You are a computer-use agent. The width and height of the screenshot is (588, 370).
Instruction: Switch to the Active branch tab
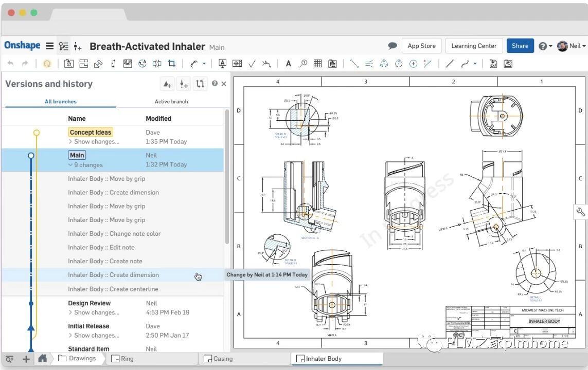pyautogui.click(x=171, y=101)
